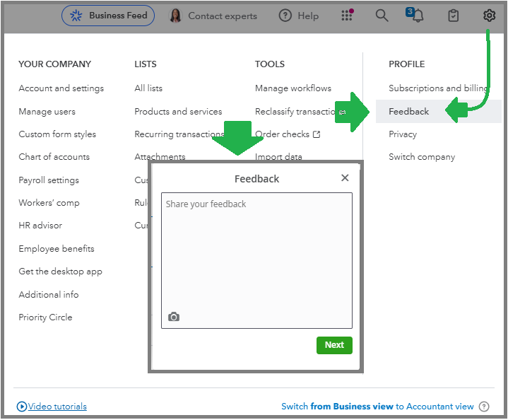
Task: Click the Help label
Action: coord(308,16)
